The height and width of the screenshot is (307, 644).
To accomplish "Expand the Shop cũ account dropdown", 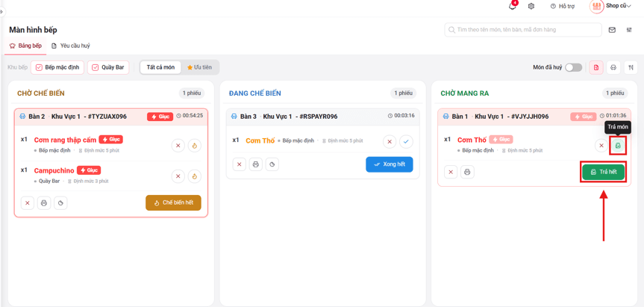I will 610,6.
